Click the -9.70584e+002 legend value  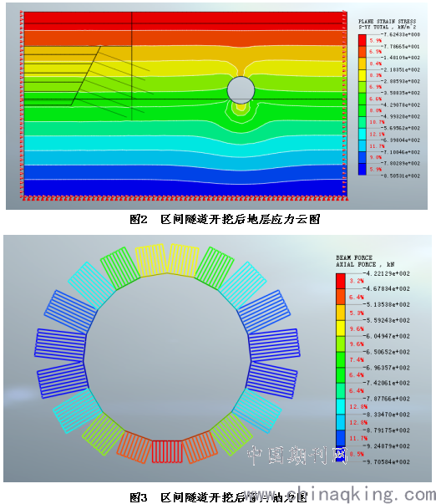coord(388,462)
